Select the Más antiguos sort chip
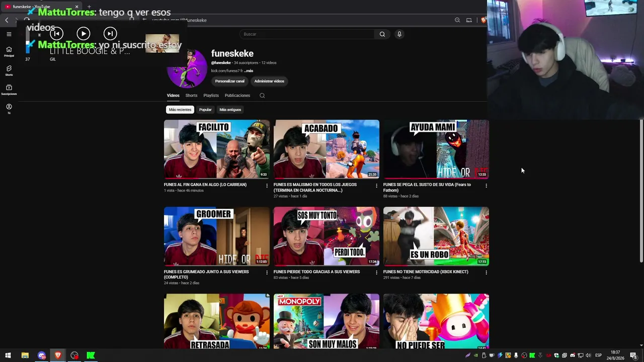Screen dimensions: 644x362 (230, 110)
